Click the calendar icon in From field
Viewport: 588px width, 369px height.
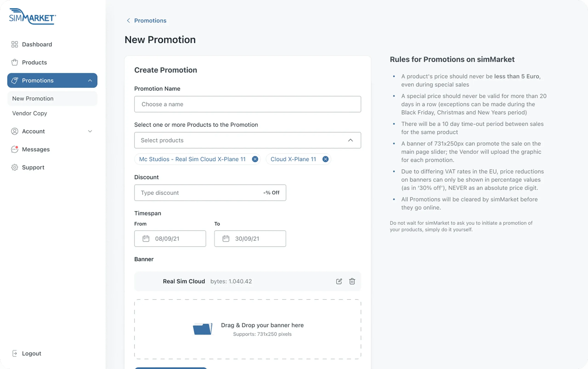click(x=146, y=239)
